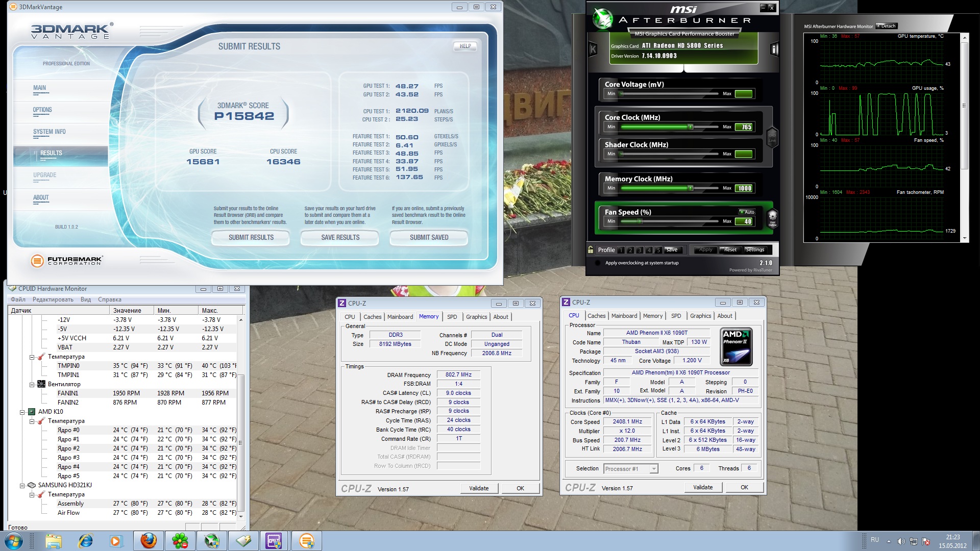Open the Файл menu in HWMonitor
Image resolution: width=980 pixels, height=551 pixels.
[x=18, y=299]
